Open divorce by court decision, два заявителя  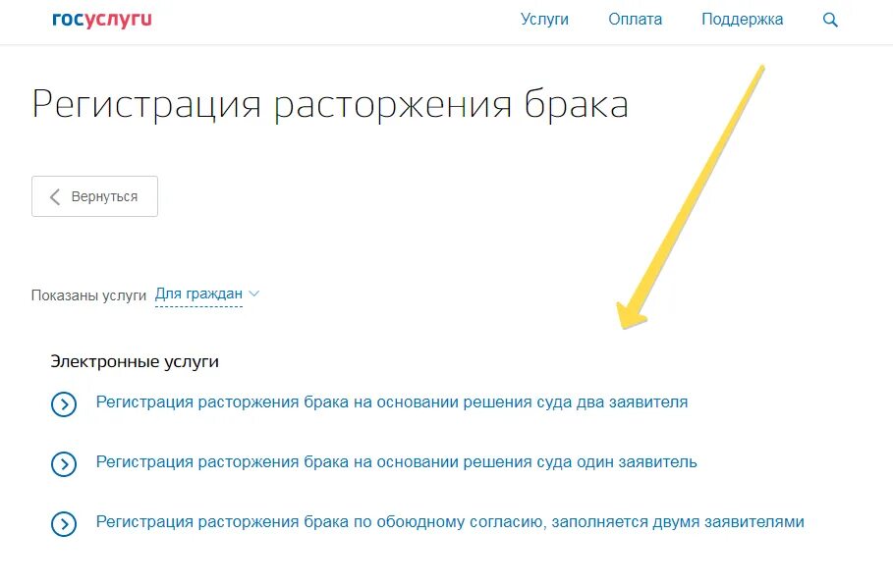coord(392,401)
